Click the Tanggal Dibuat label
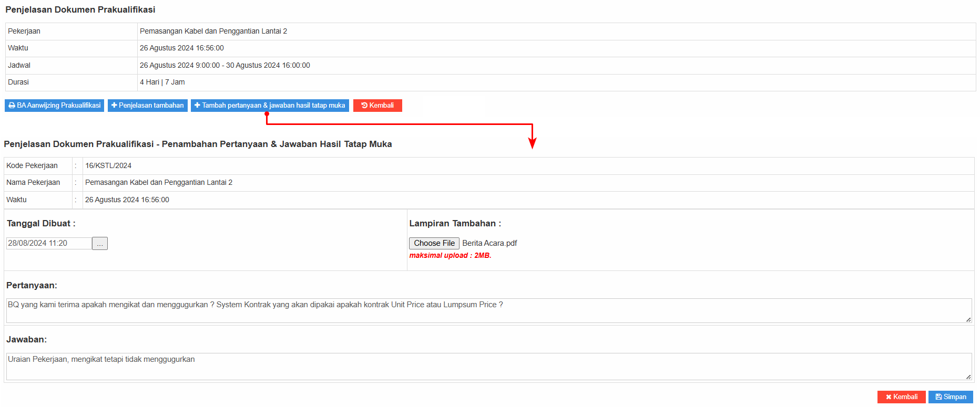The height and width of the screenshot is (407, 980). (x=41, y=223)
